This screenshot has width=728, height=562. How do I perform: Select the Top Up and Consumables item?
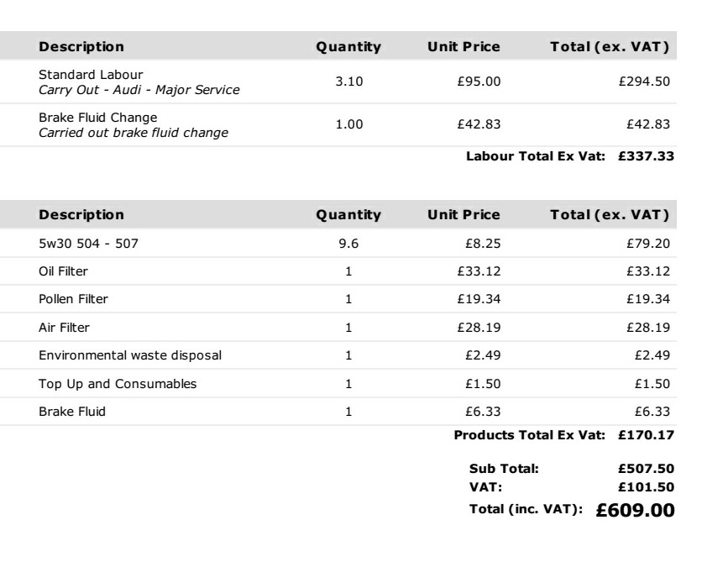[118, 384]
